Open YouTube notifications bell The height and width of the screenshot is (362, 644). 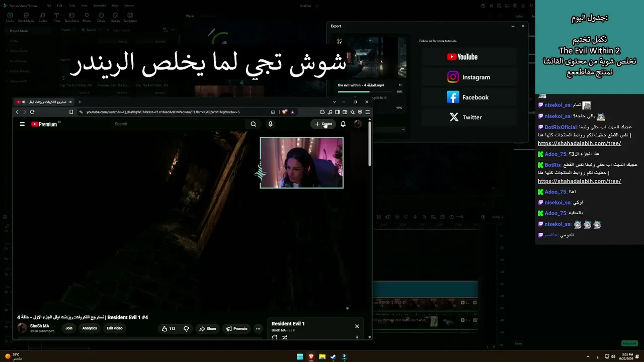(x=343, y=124)
